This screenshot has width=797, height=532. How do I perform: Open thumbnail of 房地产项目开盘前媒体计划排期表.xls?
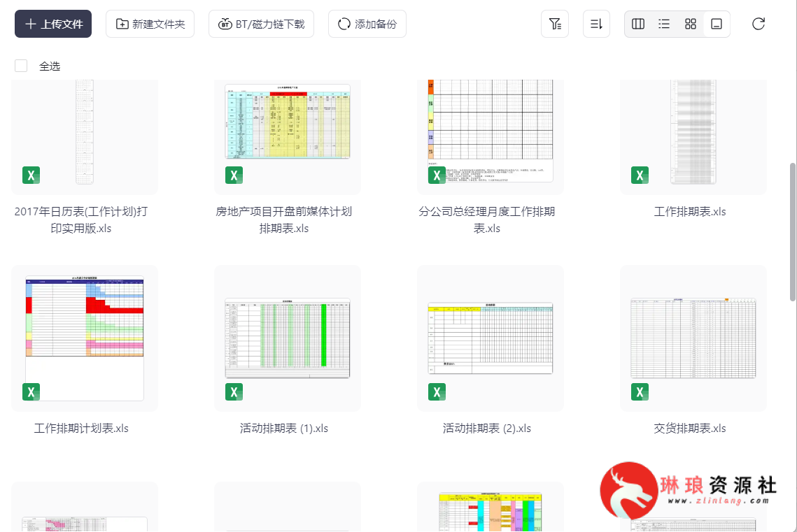pos(288,122)
